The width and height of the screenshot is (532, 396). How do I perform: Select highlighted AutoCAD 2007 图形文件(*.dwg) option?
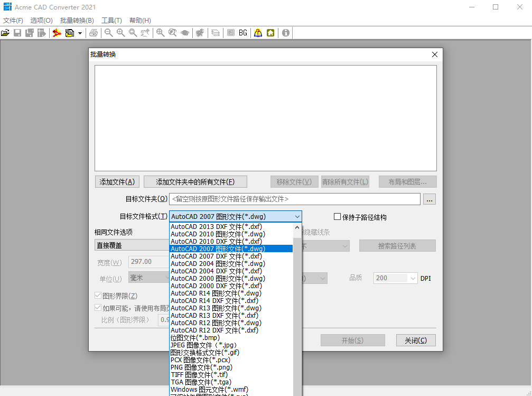point(231,248)
